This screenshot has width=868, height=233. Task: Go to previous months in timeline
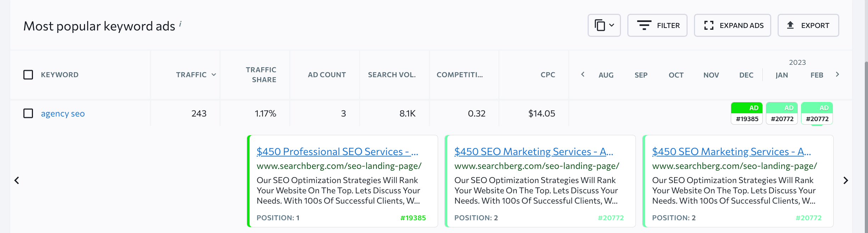click(x=583, y=74)
